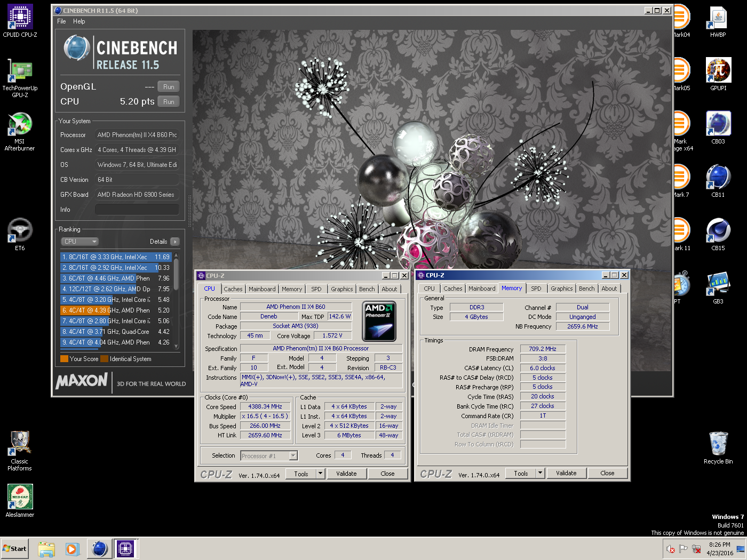The image size is (747, 560).
Task: Click the Your Score orange color swatch
Action: coord(64,359)
